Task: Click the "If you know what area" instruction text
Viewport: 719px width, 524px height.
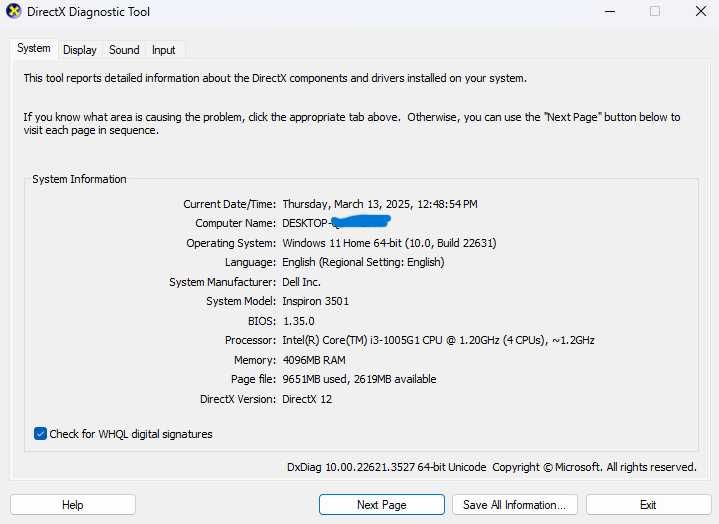Action: (352, 123)
